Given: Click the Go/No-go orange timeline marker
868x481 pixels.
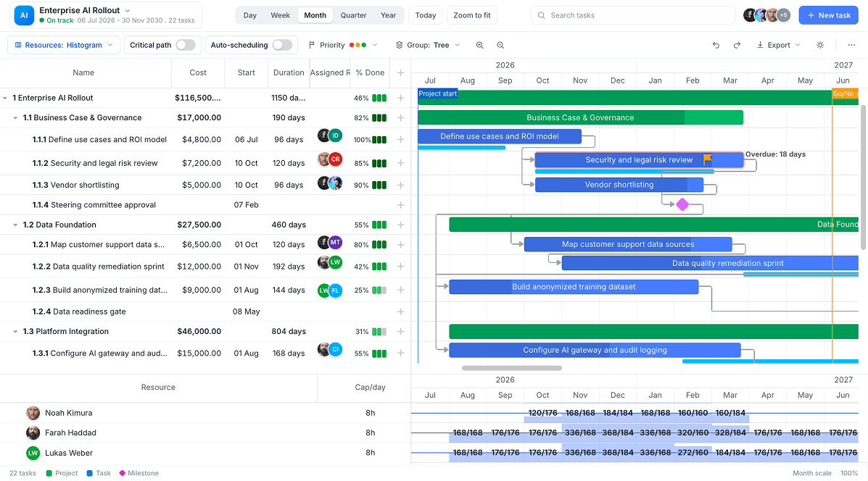Looking at the screenshot, I should click(x=845, y=94).
